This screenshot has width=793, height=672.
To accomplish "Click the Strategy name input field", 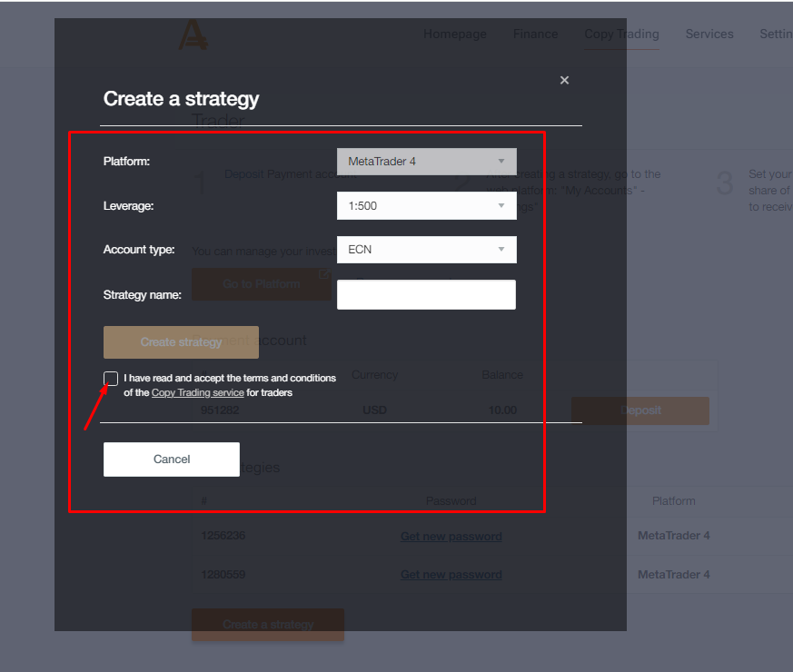I will coord(426,294).
